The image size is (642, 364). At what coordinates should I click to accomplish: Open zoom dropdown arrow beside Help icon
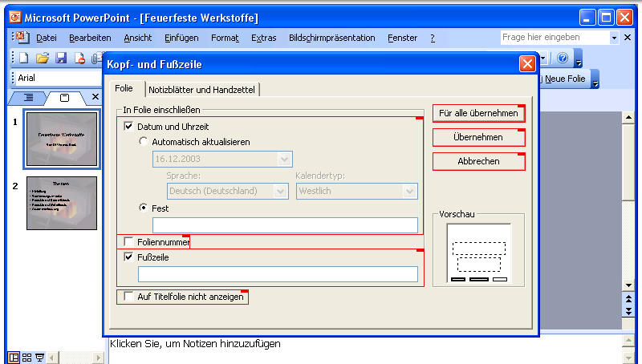(543, 59)
